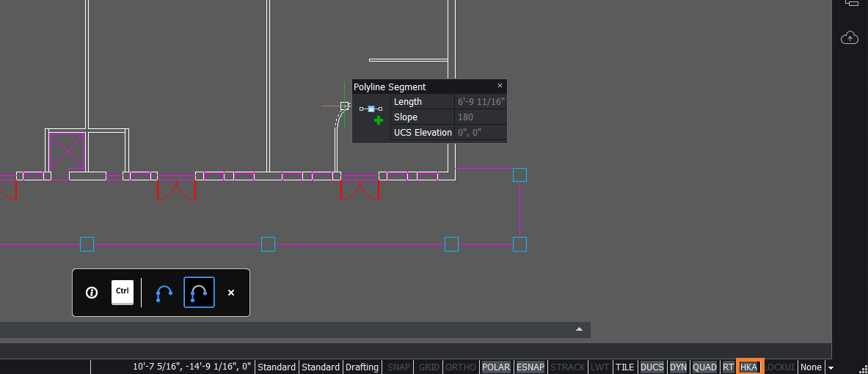The height and width of the screenshot is (374, 868).
Task: Toggle QUAD cursor menu in status bar
Action: (704, 367)
